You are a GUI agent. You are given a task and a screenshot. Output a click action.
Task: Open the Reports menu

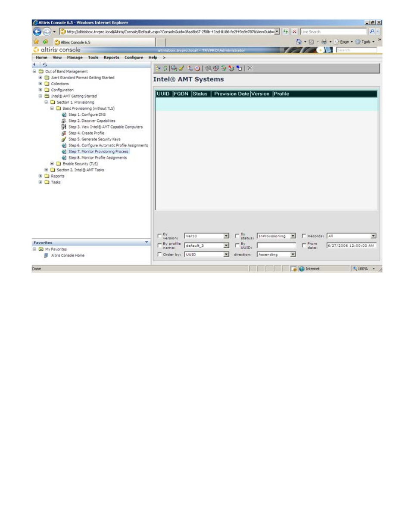point(112,57)
